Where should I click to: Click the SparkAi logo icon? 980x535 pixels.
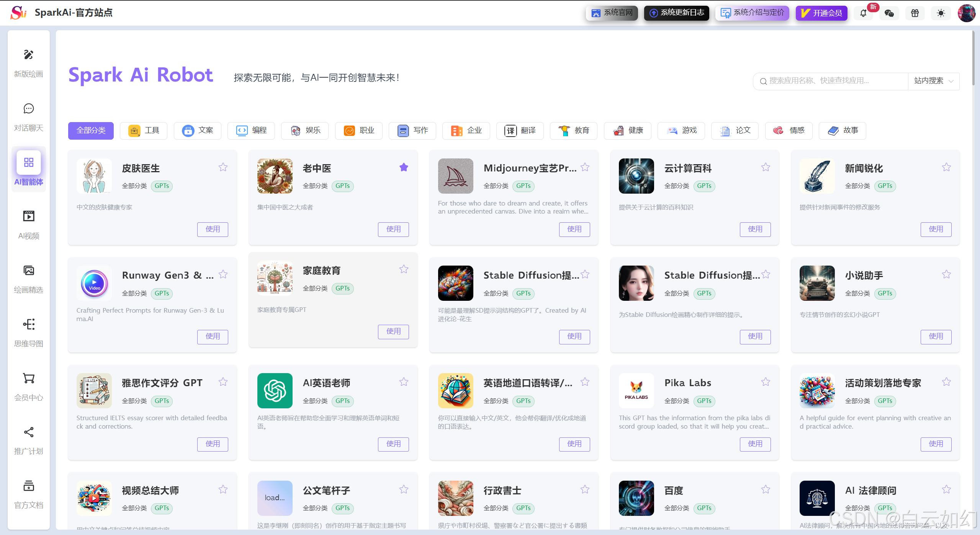(18, 13)
